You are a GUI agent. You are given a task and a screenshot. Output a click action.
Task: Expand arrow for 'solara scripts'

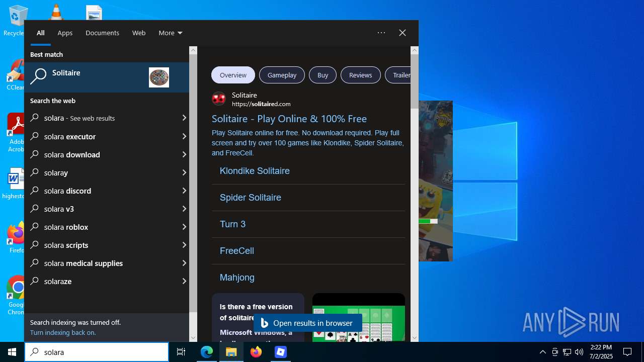[184, 245]
